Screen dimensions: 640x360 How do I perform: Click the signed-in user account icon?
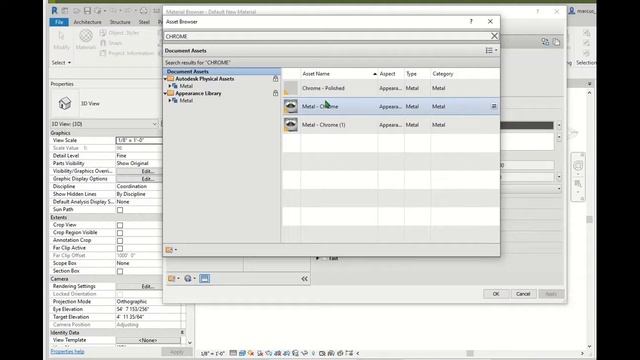(x=572, y=11)
